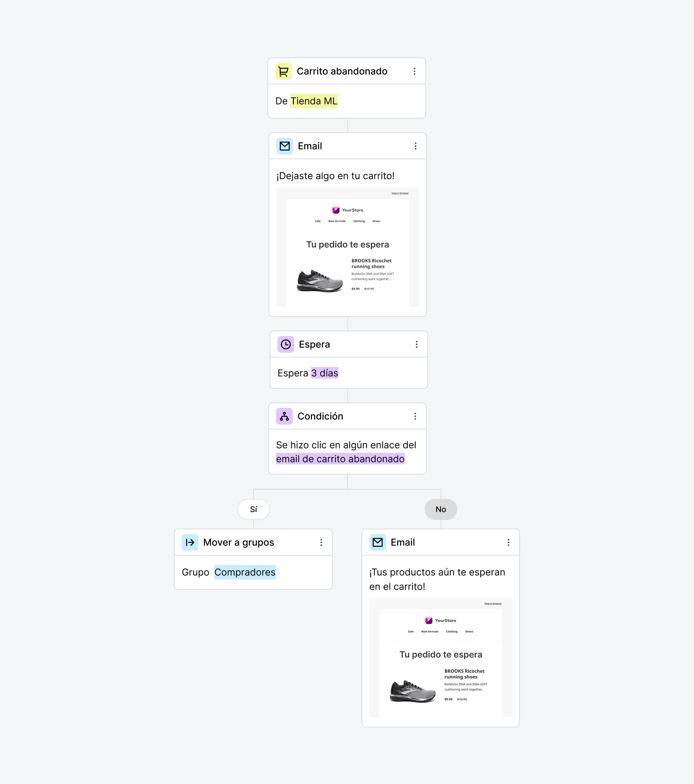694x784 pixels.
Task: Click the Compradores group tag
Action: coord(245,572)
